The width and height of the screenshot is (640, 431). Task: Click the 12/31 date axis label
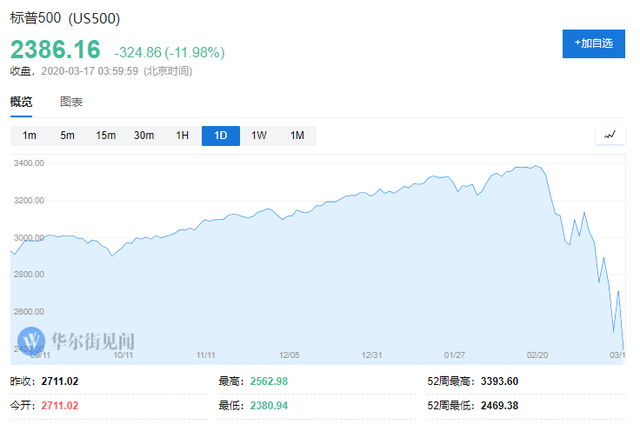tap(372, 355)
